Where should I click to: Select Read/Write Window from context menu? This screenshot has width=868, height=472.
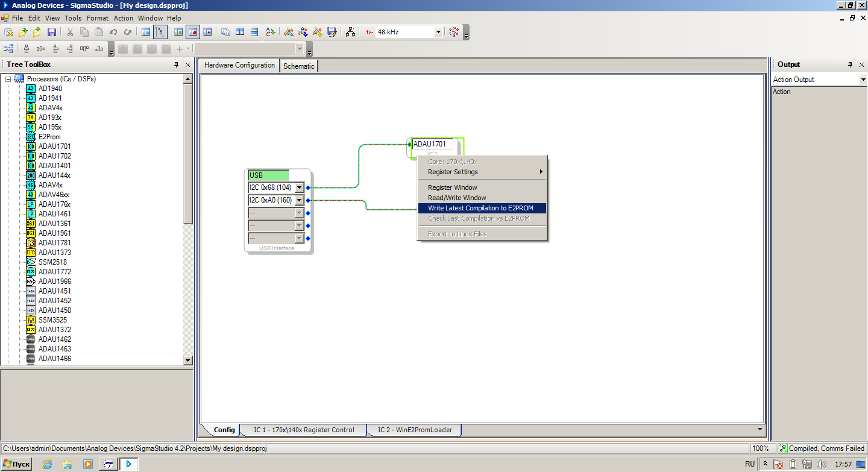point(482,198)
